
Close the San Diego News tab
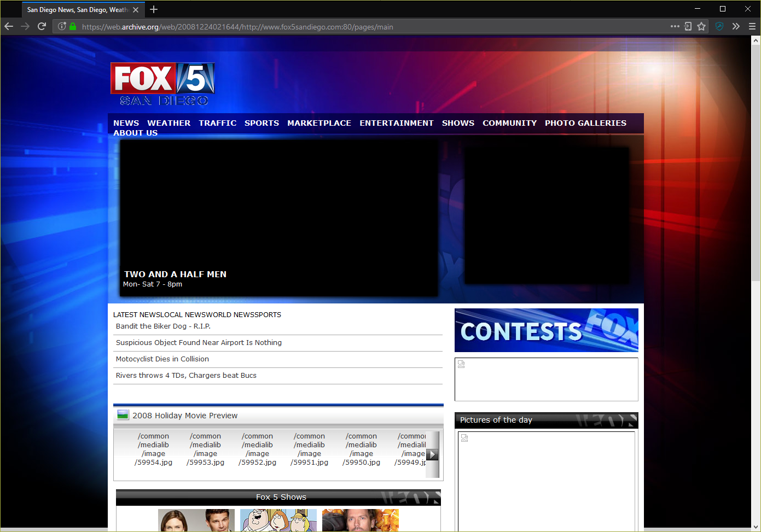136,10
